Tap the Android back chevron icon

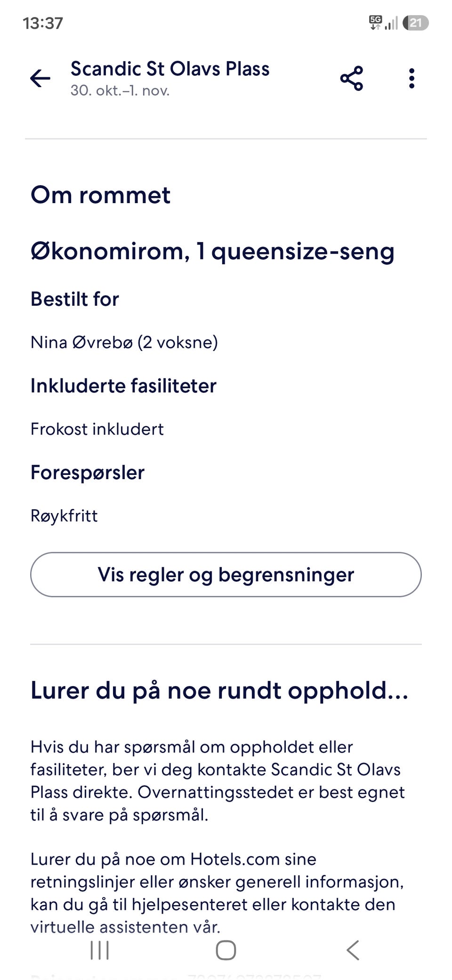point(353,950)
